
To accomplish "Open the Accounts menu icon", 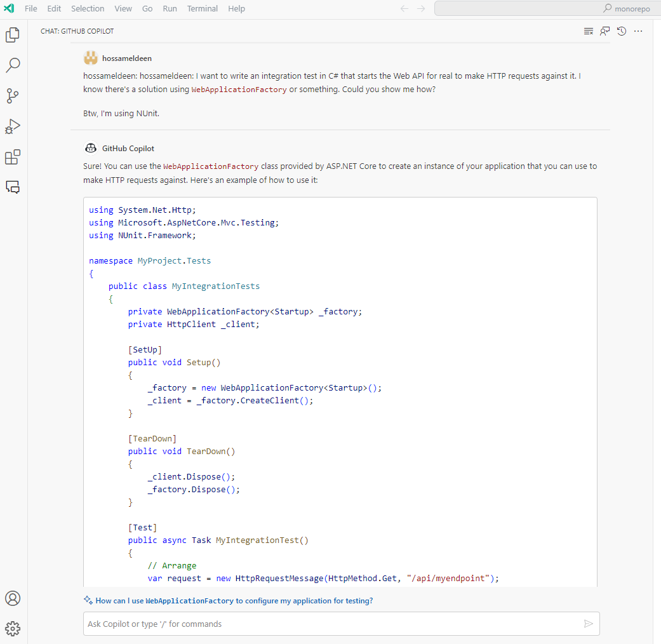I will 13,598.
